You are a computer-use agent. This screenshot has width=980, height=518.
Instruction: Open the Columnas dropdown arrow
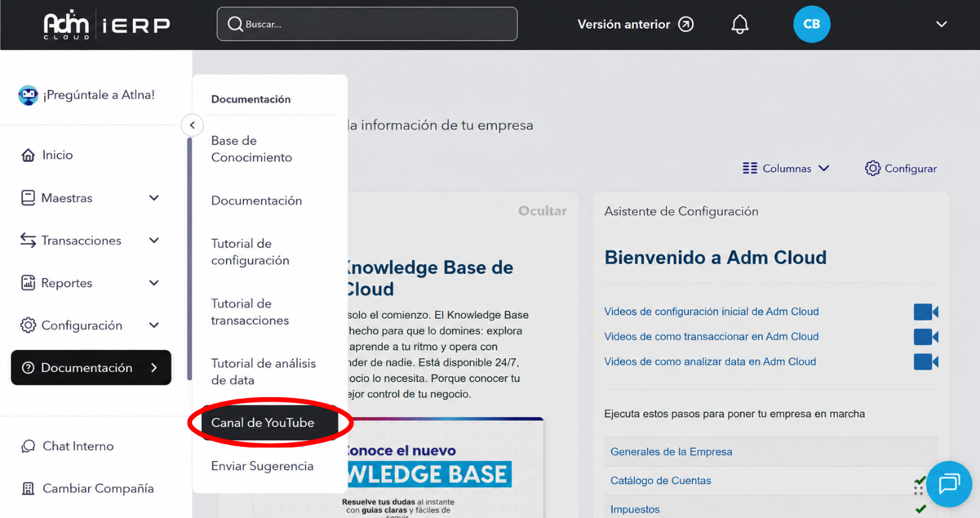[x=824, y=169]
